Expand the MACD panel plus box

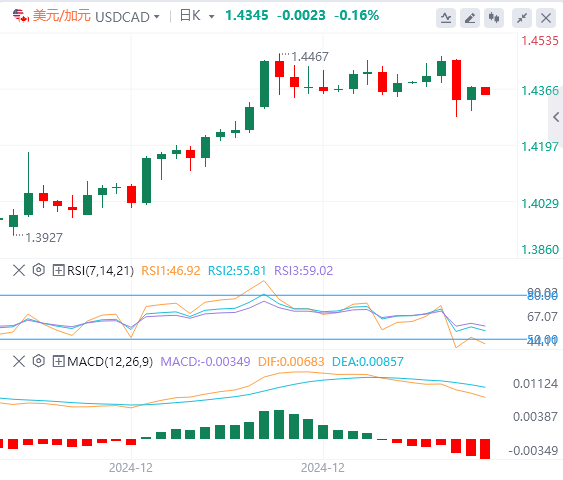(x=59, y=361)
